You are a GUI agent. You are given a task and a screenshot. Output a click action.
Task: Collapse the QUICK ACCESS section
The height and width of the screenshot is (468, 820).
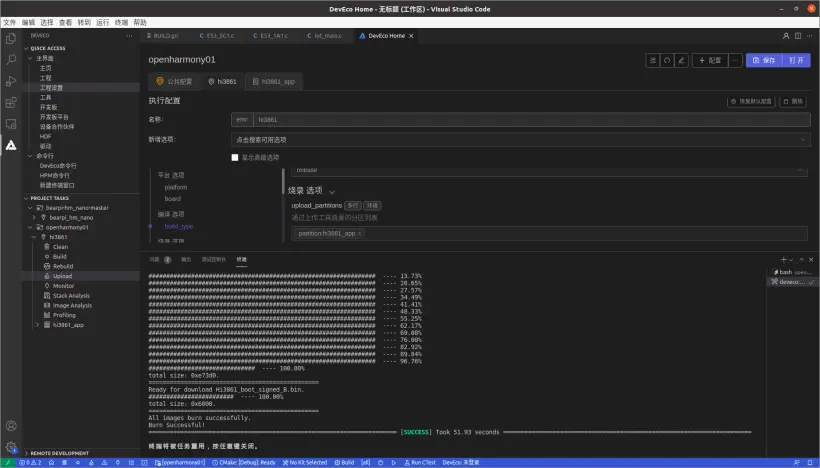tap(27, 48)
